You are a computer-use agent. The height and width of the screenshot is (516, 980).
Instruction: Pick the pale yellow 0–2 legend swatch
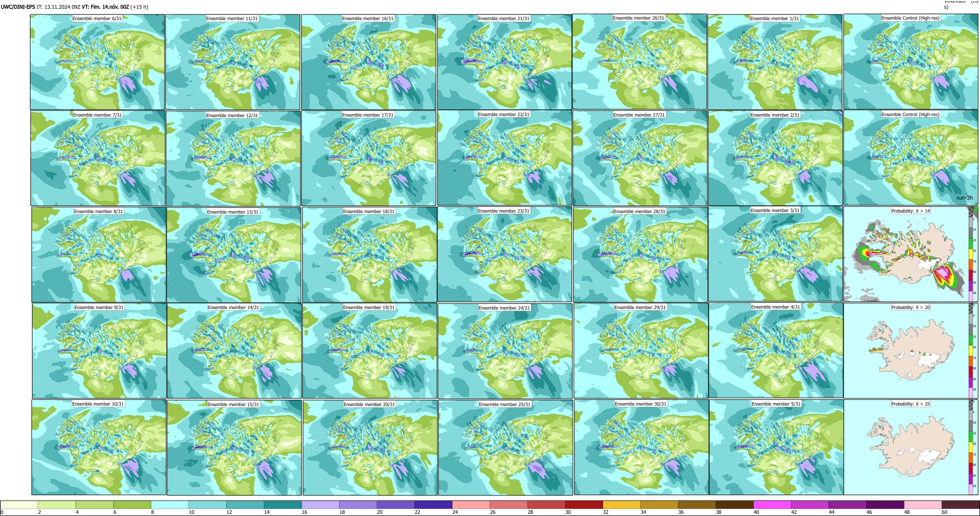(19, 505)
